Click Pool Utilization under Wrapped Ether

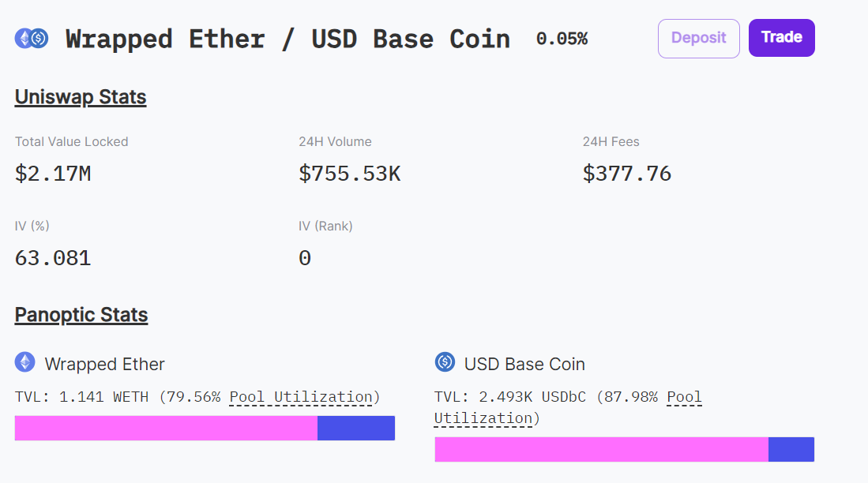pos(301,397)
